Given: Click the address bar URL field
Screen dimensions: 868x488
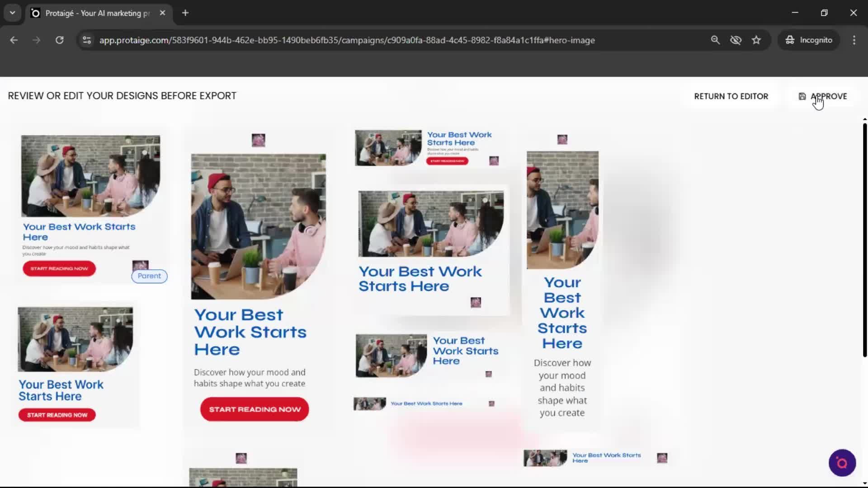Looking at the screenshot, I should (x=347, y=40).
